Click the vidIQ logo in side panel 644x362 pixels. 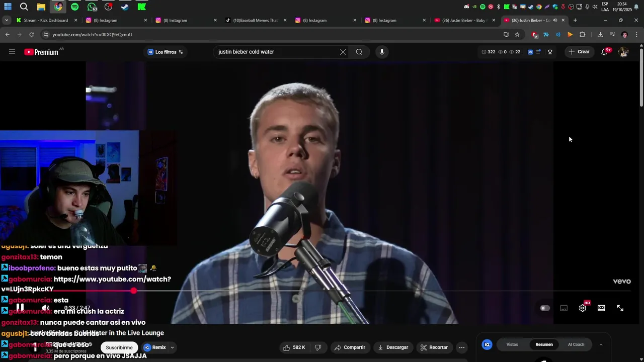tap(487, 344)
